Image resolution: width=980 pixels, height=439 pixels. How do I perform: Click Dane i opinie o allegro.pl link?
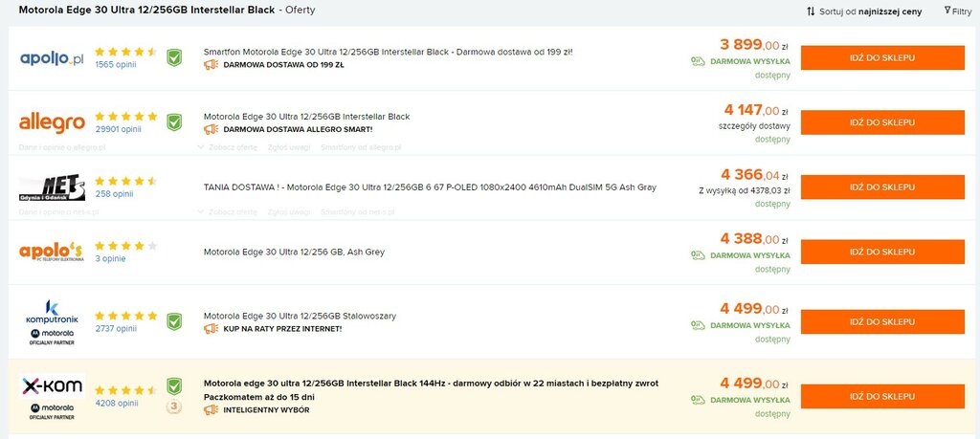point(62,147)
